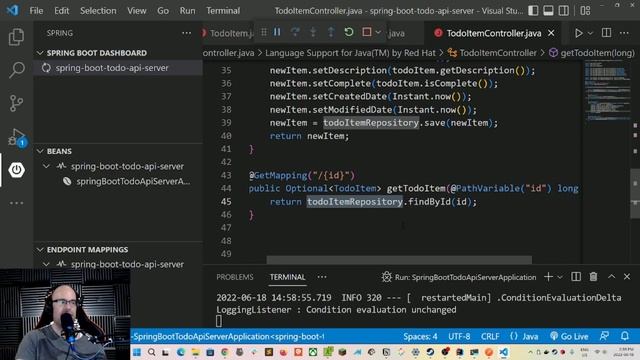640x360 pixels.
Task: Close the TodoItemController.java tab
Action: click(x=551, y=33)
